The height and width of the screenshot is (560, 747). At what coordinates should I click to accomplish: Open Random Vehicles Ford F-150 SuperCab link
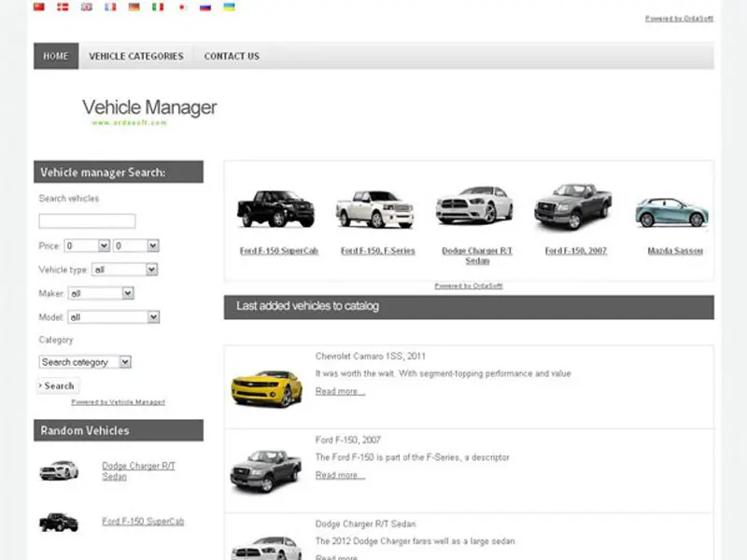(143, 522)
